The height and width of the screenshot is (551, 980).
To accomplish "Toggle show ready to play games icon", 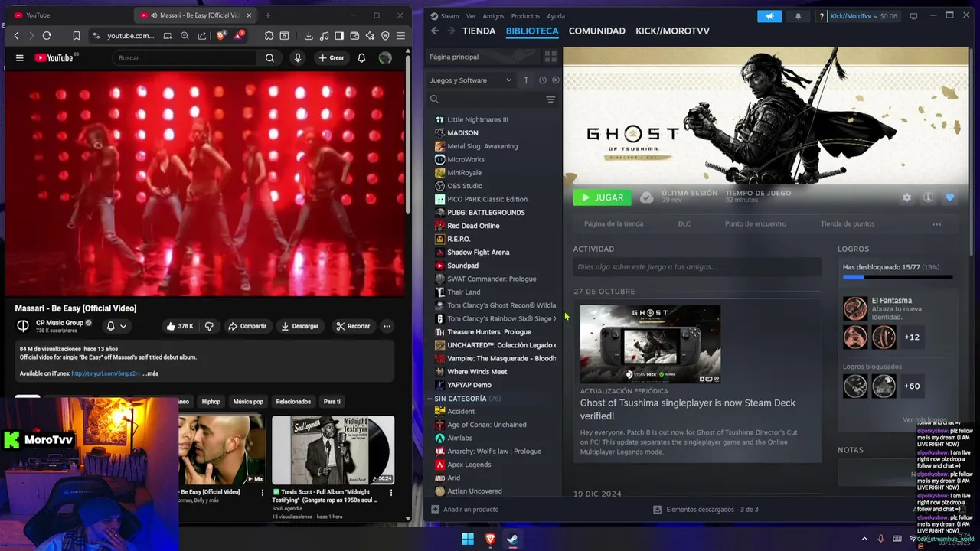I will point(556,80).
